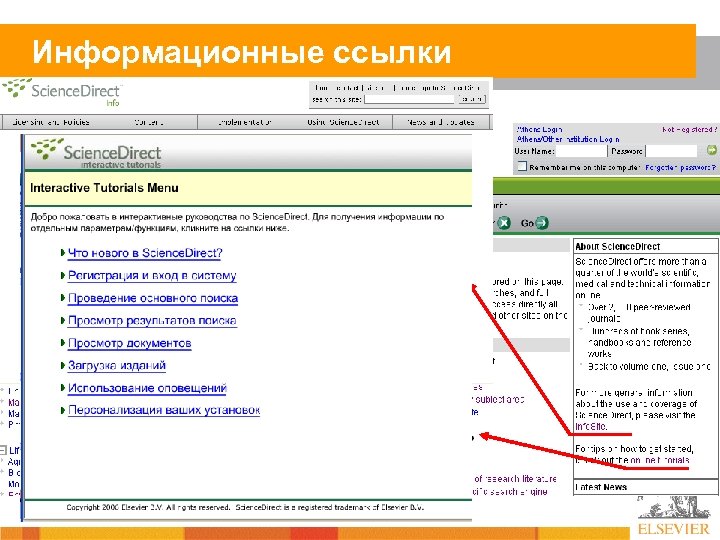Open 'Загрузка изданий' tutorial link
Viewport: 720px width, 540px height.
coord(117,366)
